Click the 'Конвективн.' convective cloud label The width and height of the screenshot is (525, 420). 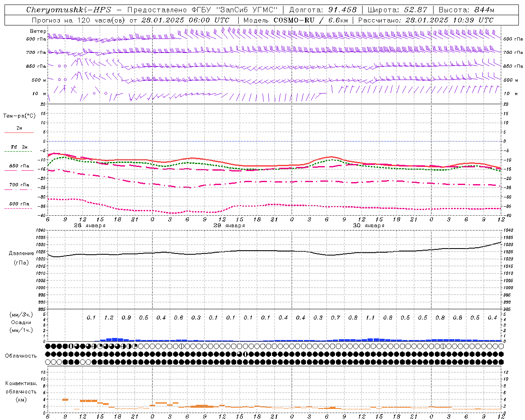click(x=21, y=383)
